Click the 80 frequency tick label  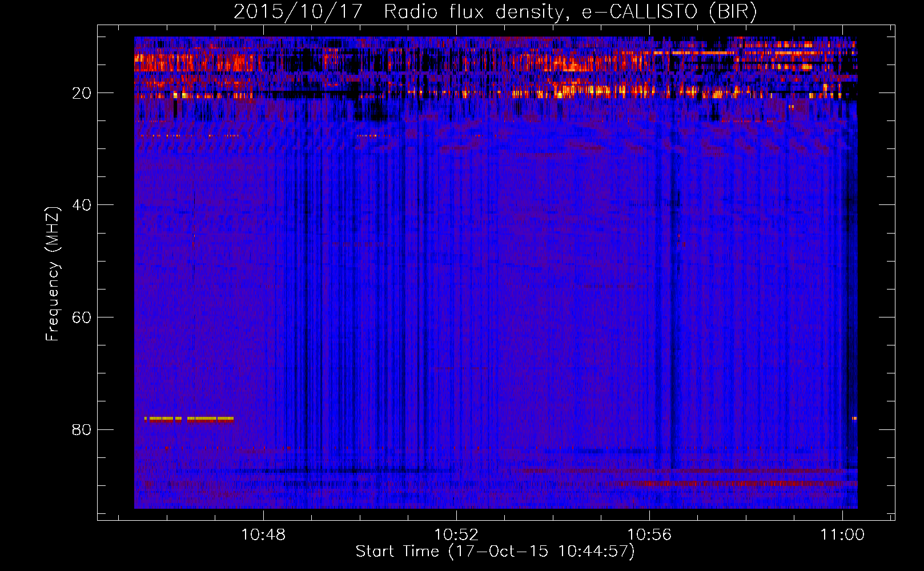[82, 429]
